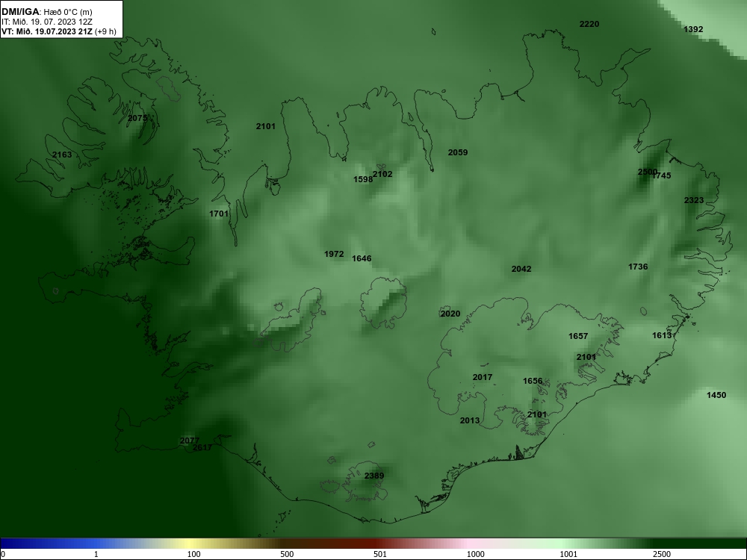
Task: Select the 1745 height value
Action: [662, 175]
